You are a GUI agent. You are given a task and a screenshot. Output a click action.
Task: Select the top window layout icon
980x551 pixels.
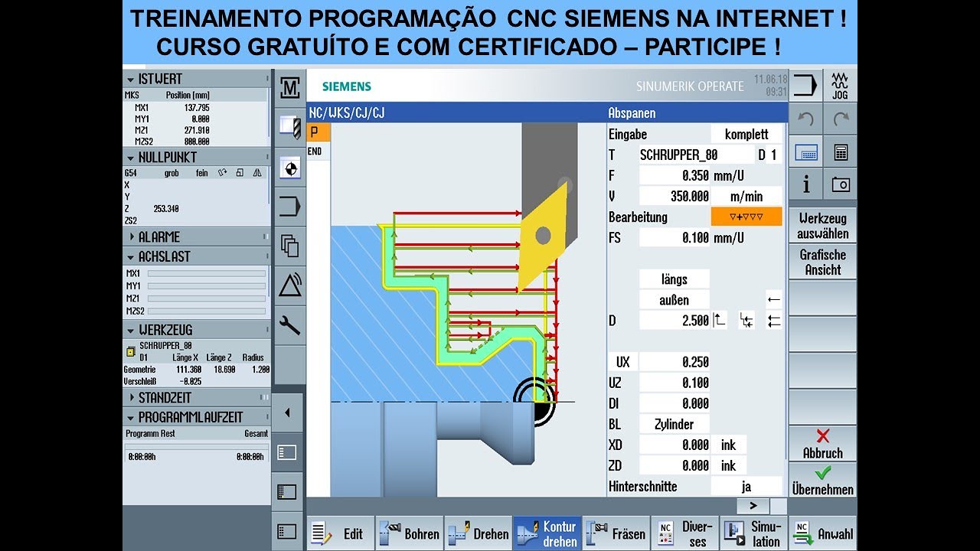point(287,452)
